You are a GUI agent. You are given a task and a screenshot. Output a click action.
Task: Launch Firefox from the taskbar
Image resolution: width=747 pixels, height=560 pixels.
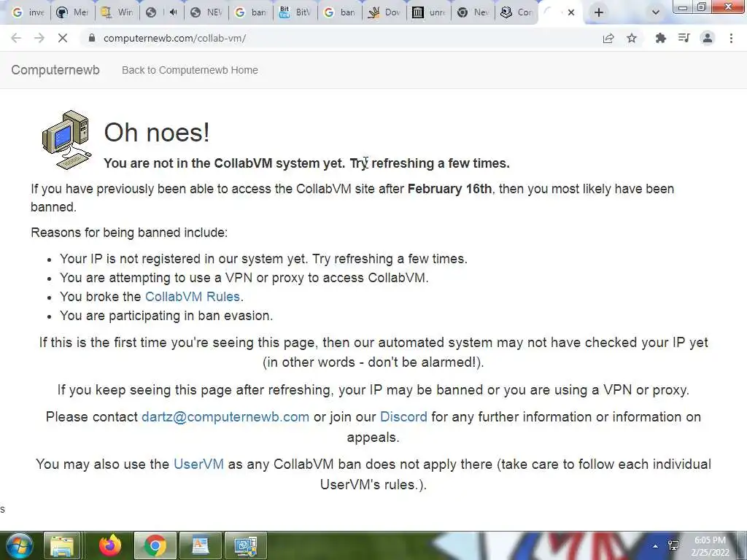click(x=110, y=546)
